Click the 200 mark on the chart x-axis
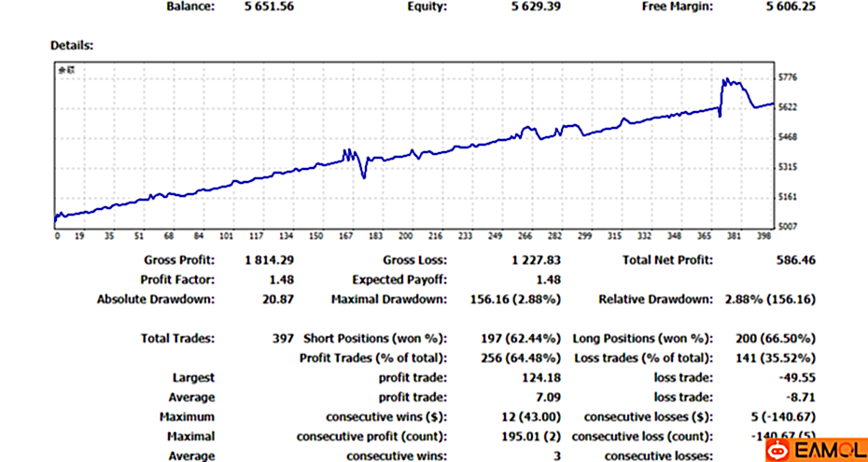868x462 pixels. tap(405, 236)
